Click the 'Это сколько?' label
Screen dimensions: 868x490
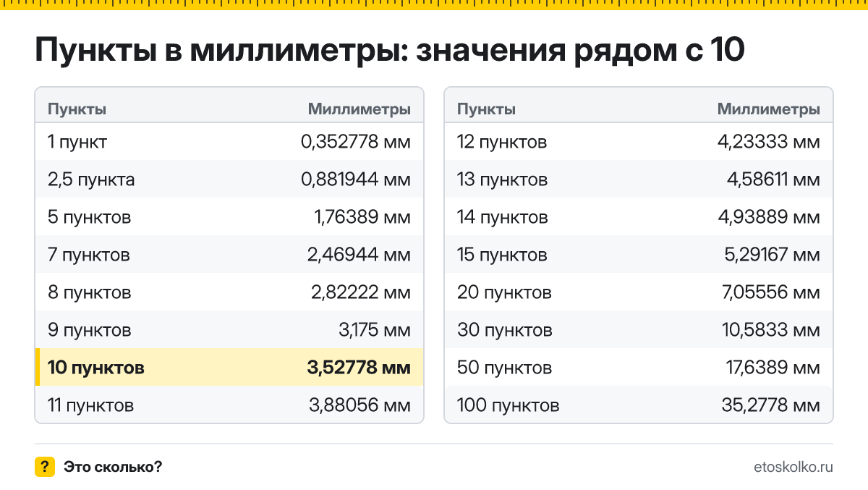[x=113, y=467]
